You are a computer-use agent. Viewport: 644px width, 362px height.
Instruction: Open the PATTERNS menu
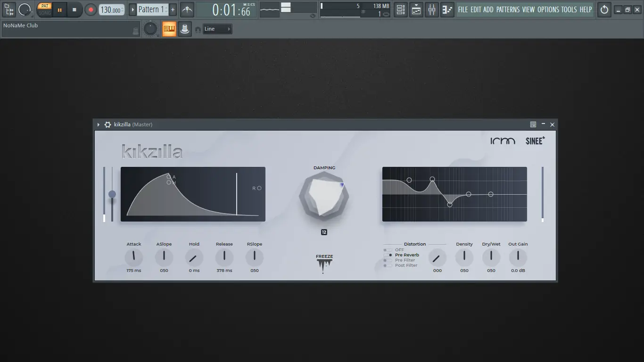pos(508,9)
